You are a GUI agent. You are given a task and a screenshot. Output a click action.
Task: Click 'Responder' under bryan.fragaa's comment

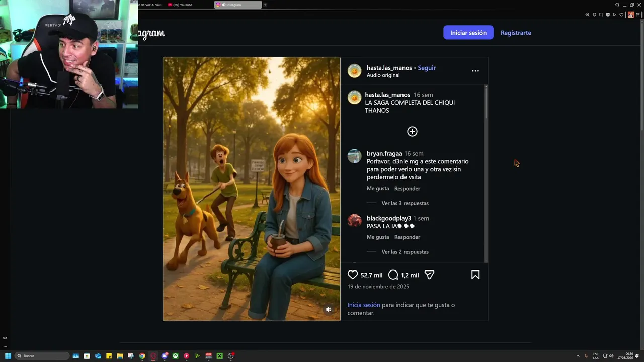click(407, 189)
